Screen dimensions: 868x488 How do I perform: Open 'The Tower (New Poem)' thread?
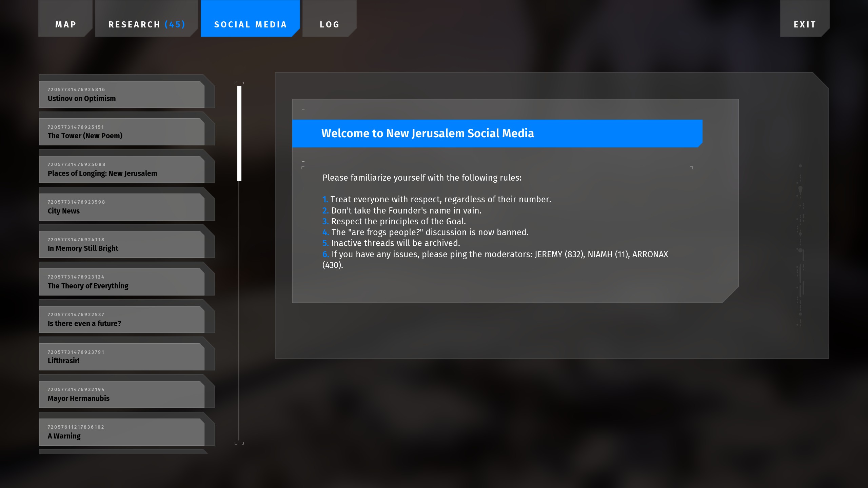[x=121, y=132]
